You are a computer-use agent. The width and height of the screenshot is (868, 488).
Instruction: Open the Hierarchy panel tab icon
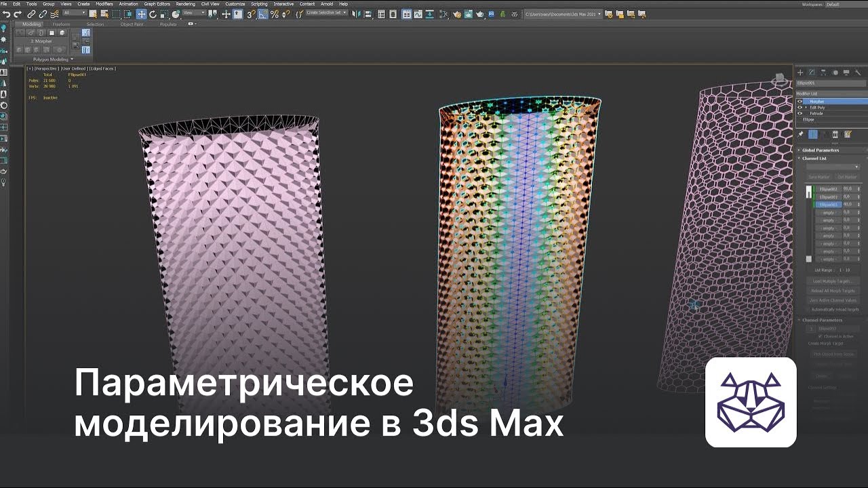point(823,73)
